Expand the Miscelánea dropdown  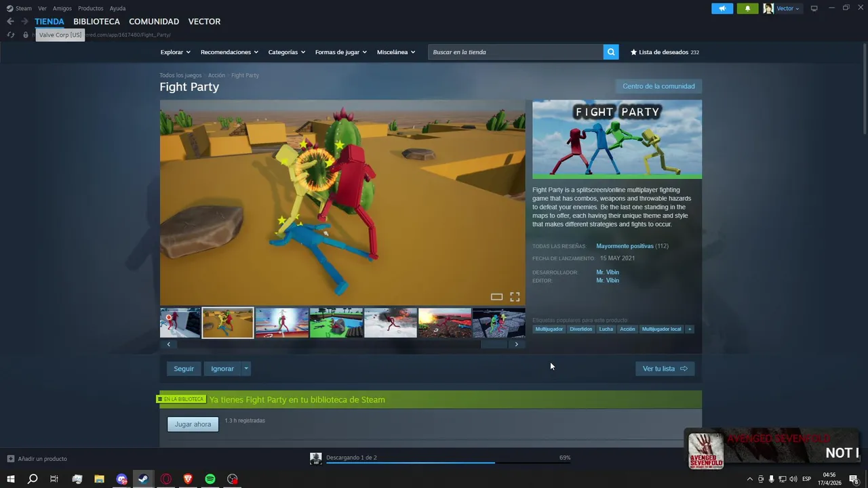click(396, 52)
